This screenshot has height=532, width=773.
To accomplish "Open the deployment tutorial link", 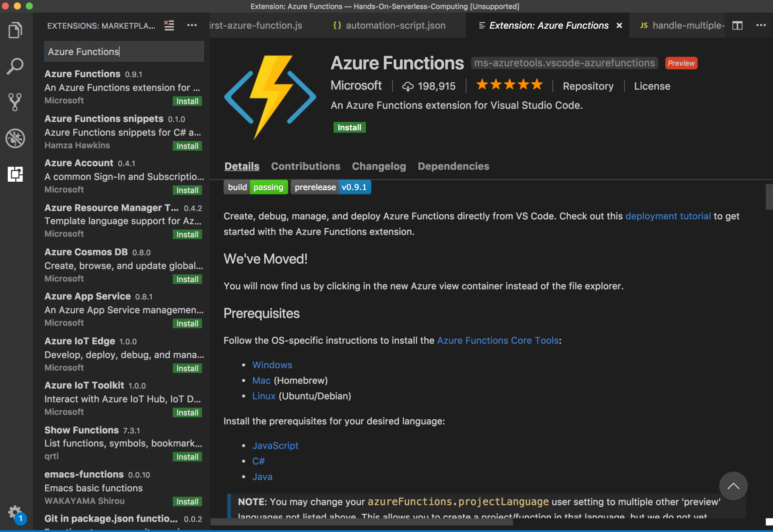I will (x=668, y=216).
